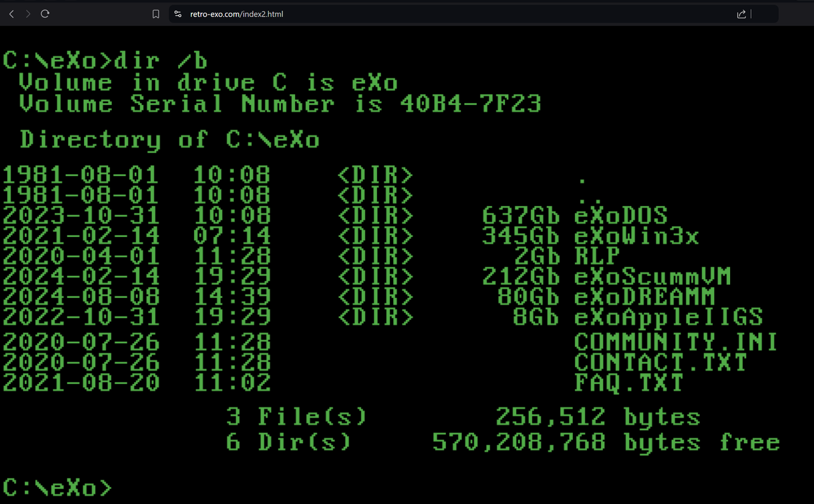Click the date 2024-02-14
Viewport: 814px width, 504px height.
(81, 276)
